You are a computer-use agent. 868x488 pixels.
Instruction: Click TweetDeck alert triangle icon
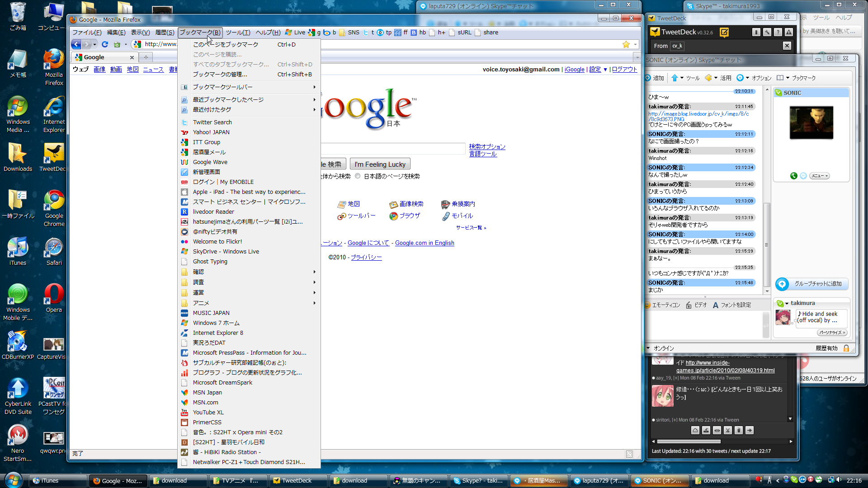[x=789, y=32]
